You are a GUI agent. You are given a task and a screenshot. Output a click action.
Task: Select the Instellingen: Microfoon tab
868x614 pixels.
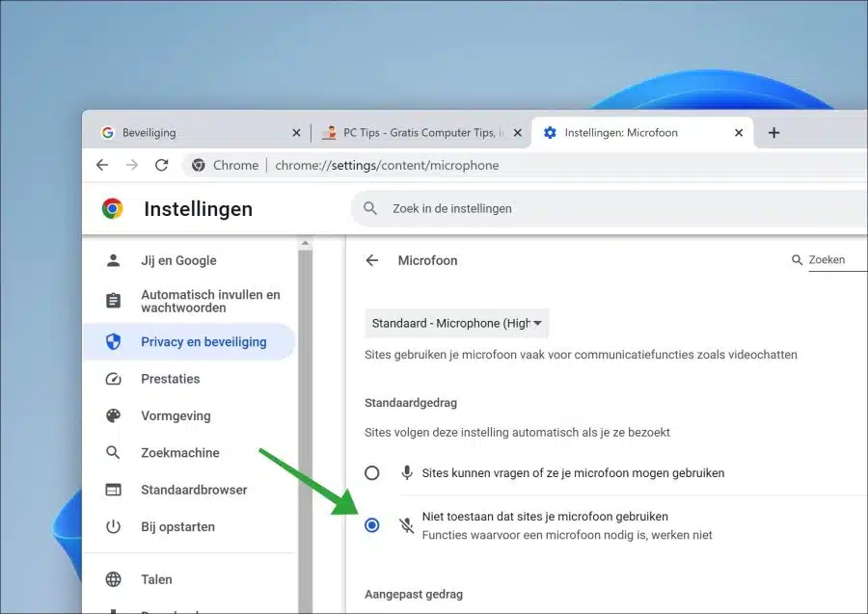642,133
